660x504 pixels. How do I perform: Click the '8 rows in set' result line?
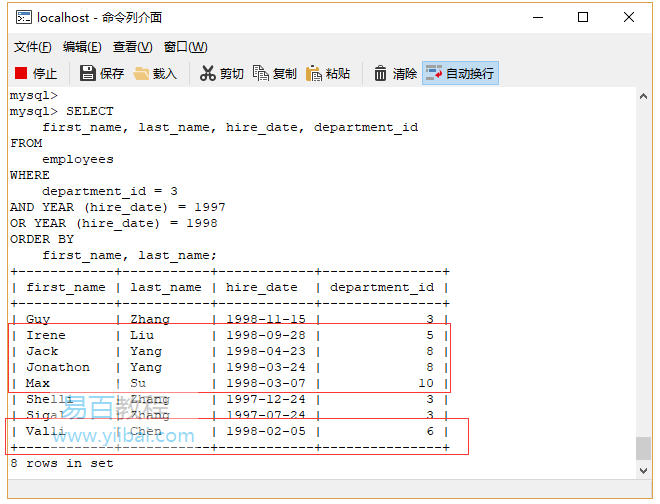point(62,463)
